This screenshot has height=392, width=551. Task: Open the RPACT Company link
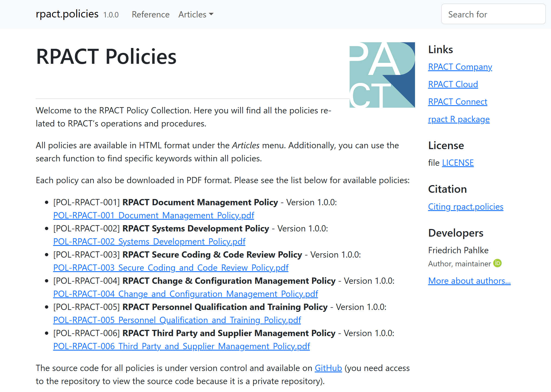460,67
